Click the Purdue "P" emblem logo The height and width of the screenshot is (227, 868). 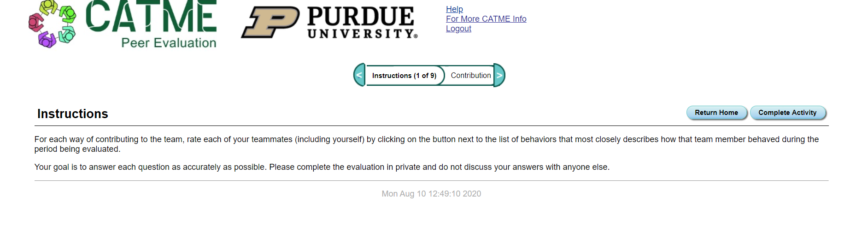[270, 22]
